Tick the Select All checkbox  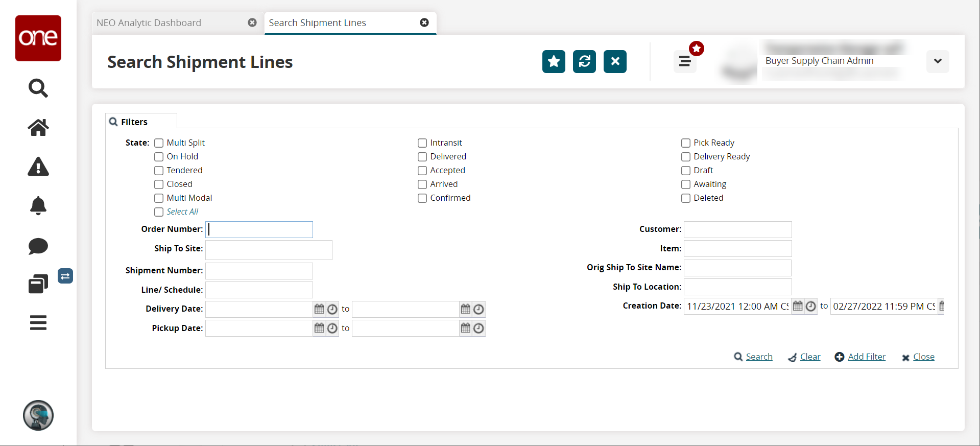(159, 212)
